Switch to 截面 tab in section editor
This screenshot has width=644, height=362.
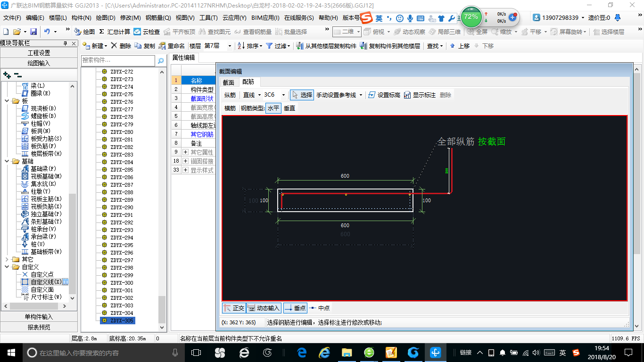coord(228,82)
